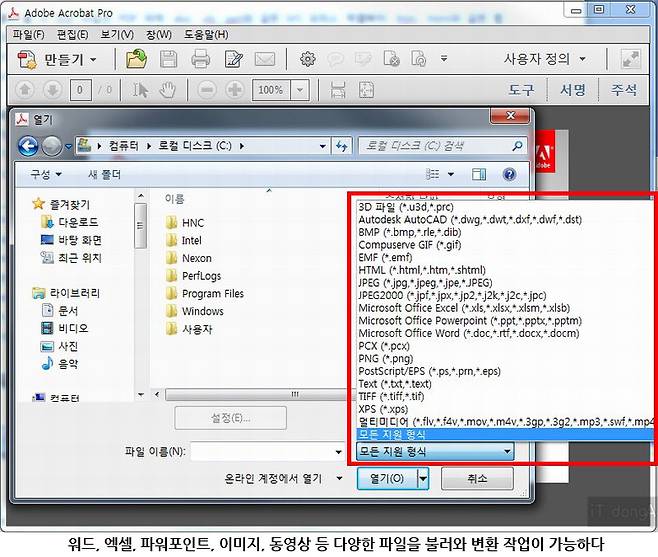The width and height of the screenshot is (658, 557).
Task: Select the Hand pan tool
Action: tap(167, 90)
